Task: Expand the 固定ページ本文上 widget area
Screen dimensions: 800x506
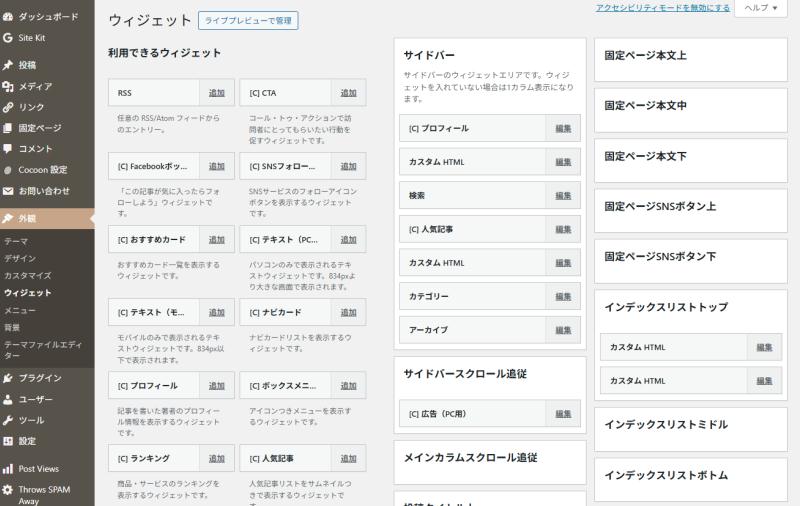Action: click(x=690, y=56)
